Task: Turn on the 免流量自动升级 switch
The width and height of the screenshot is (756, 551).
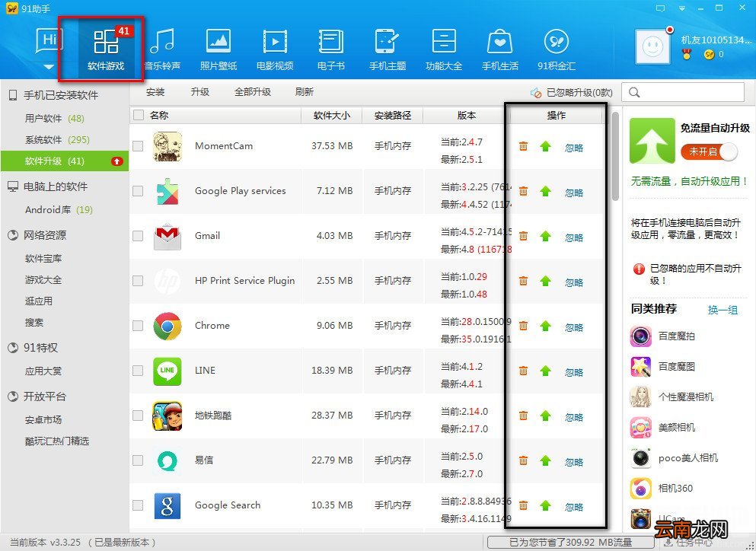Action: [x=710, y=152]
